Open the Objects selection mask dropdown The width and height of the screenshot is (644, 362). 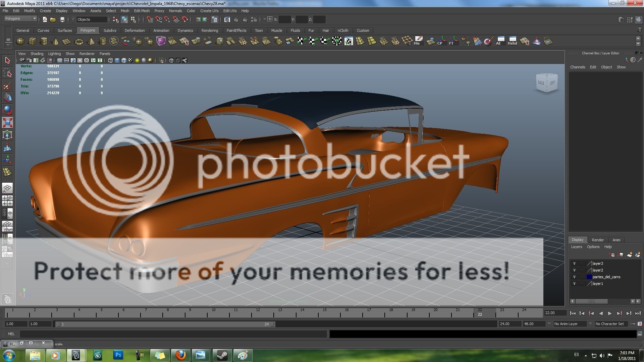[92, 19]
